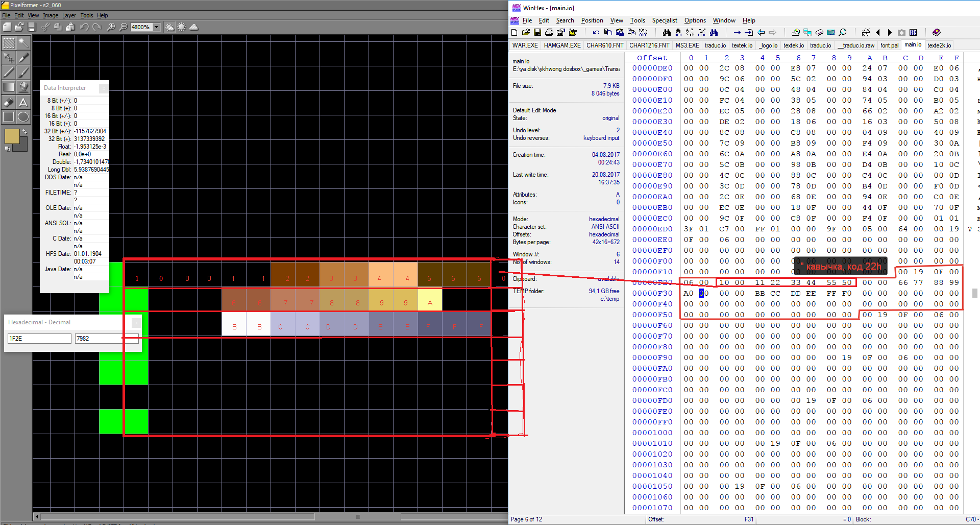
Task: Select the Pencil tool in Pixelformer
Action: 9,73
